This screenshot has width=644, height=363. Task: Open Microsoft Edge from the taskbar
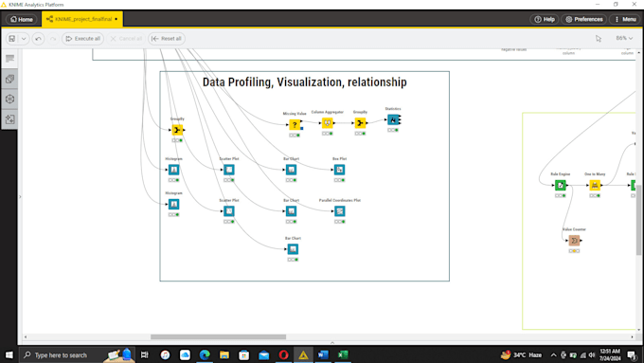coord(205,354)
